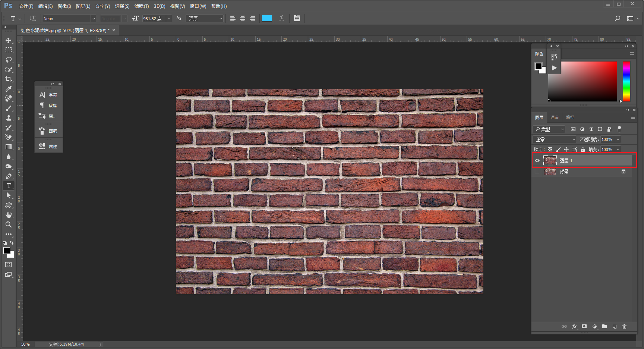Open the 段落 panel button
644x349 pixels.
(x=48, y=106)
